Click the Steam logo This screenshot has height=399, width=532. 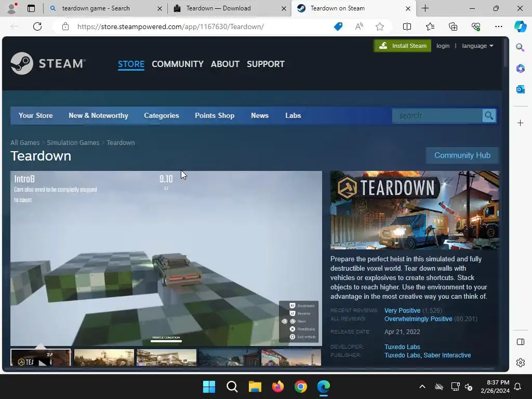click(48, 63)
